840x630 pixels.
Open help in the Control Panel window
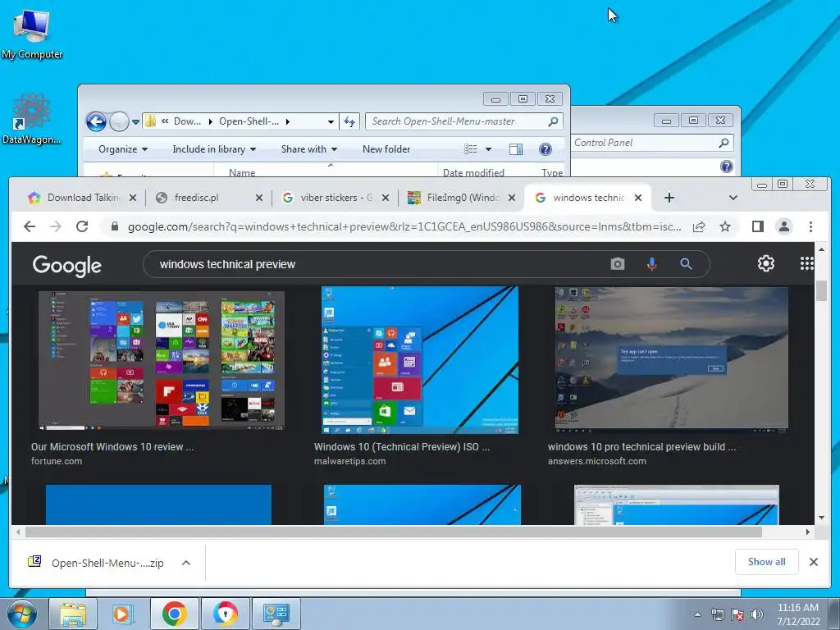tap(727, 167)
